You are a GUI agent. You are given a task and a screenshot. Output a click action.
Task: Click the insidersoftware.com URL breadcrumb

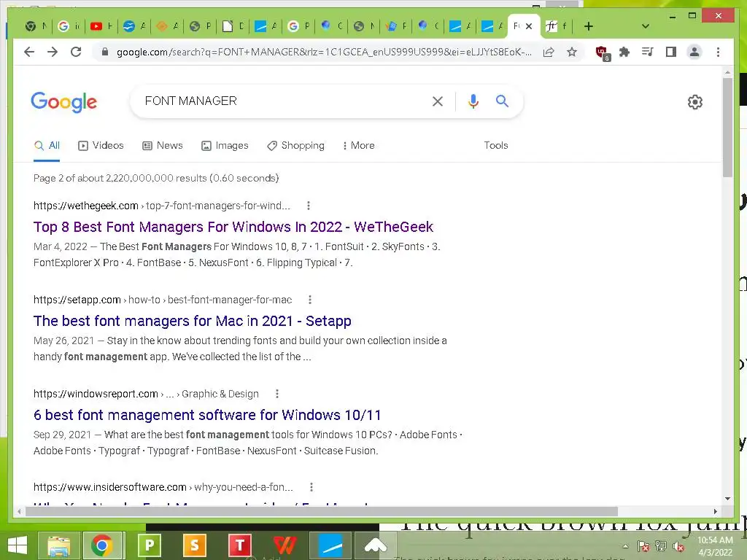click(x=163, y=487)
